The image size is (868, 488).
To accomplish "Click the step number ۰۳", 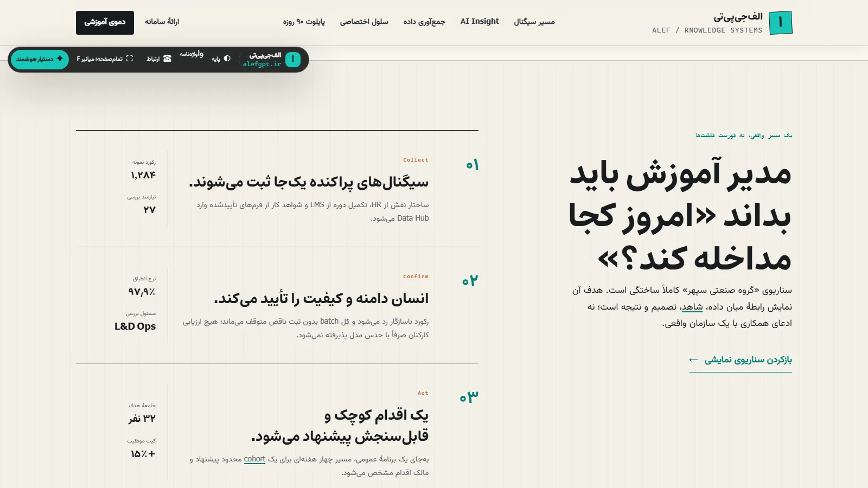I will click(x=469, y=397).
